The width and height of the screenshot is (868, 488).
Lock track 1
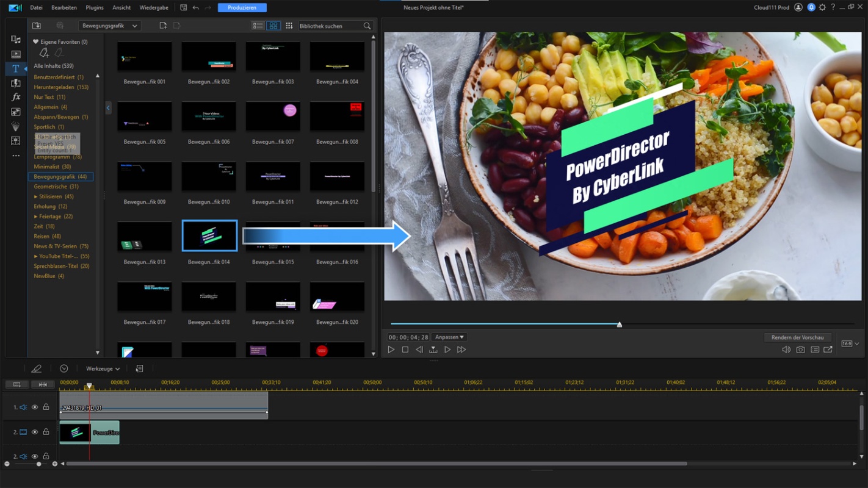pyautogui.click(x=46, y=407)
